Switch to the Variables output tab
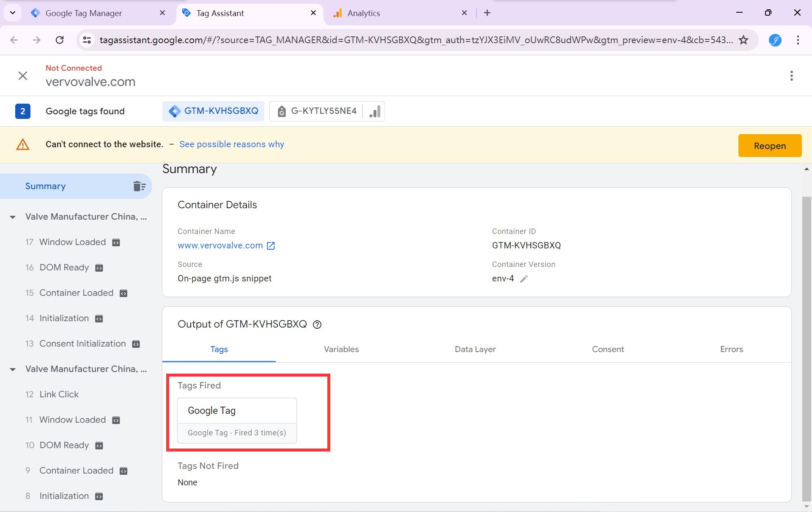 [341, 349]
